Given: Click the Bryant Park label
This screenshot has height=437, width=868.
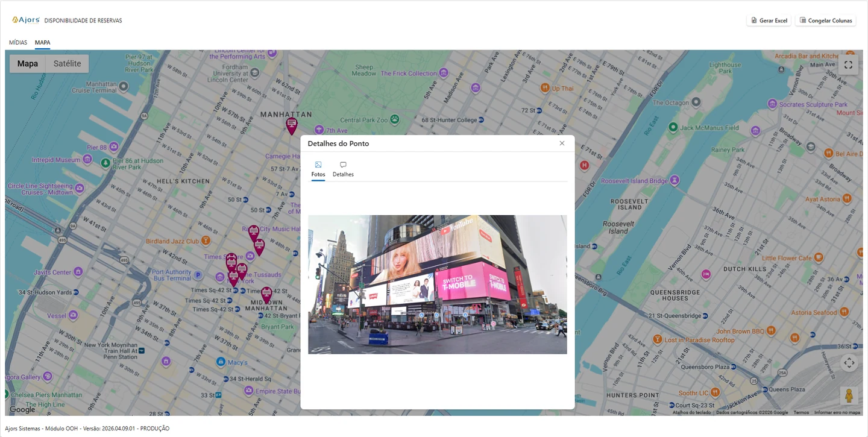Looking at the screenshot, I should pos(278,327).
